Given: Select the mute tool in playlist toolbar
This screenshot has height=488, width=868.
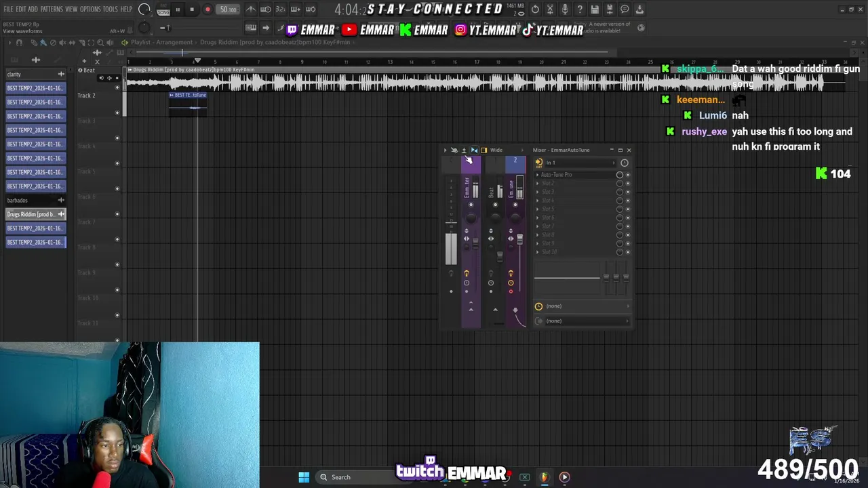Looking at the screenshot, I should 62,43.
